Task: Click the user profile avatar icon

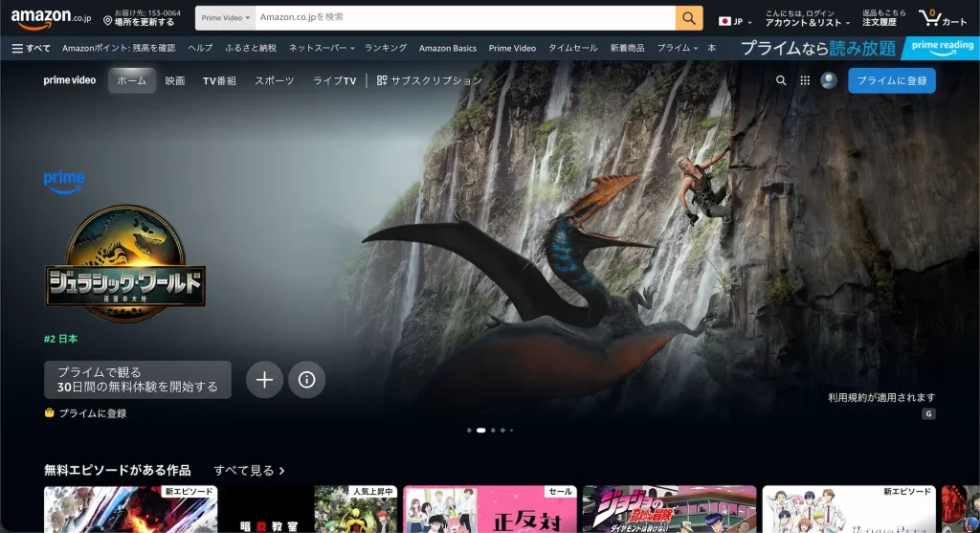Action: point(829,81)
